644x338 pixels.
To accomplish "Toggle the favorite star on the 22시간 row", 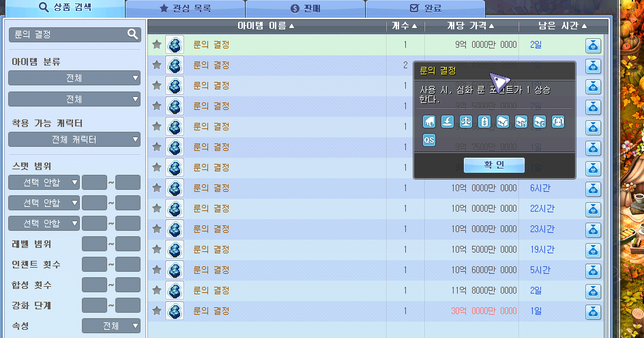I will pos(156,208).
